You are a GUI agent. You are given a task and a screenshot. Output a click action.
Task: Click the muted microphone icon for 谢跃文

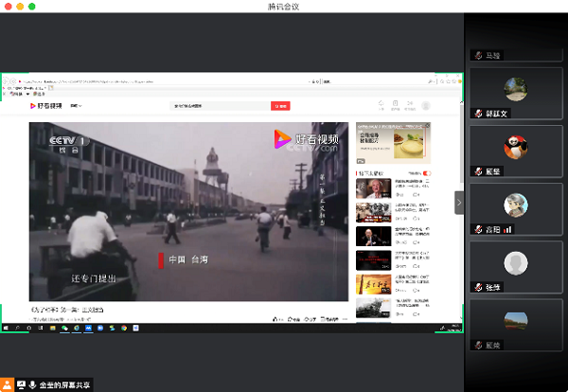click(479, 114)
